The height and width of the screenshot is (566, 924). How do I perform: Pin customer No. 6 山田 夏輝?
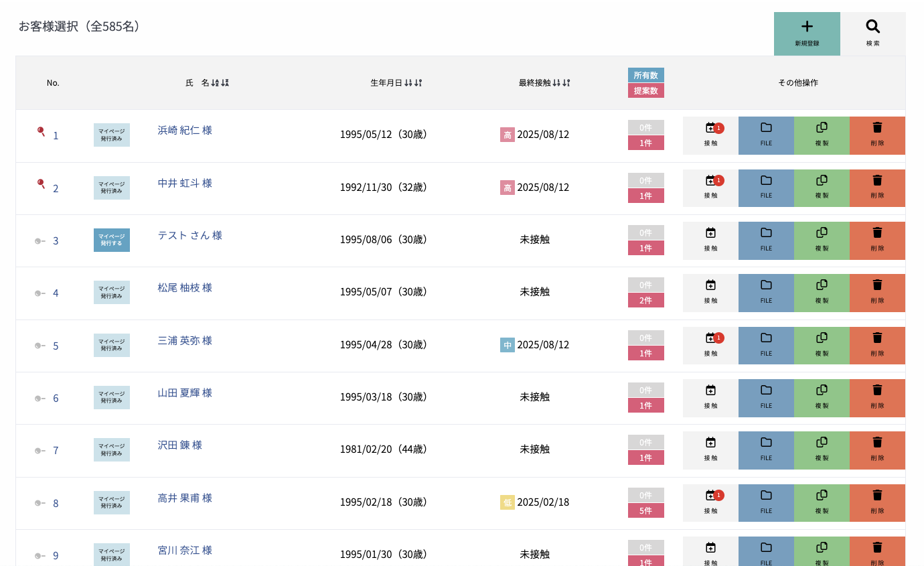tap(40, 398)
